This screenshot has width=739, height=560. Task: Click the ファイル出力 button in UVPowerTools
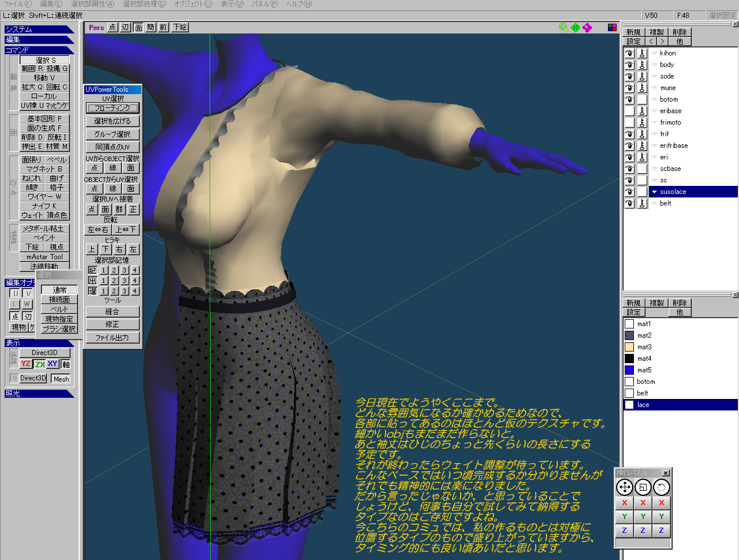coord(112,338)
